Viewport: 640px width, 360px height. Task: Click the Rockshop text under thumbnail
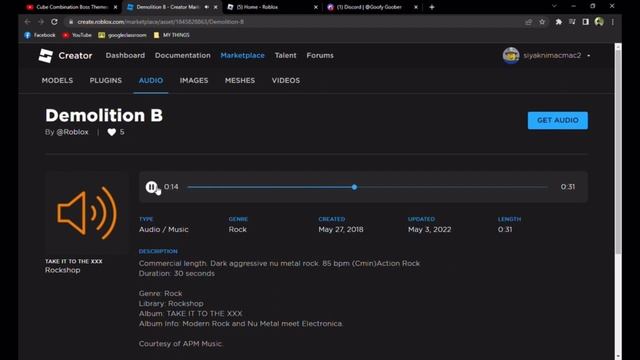62,270
